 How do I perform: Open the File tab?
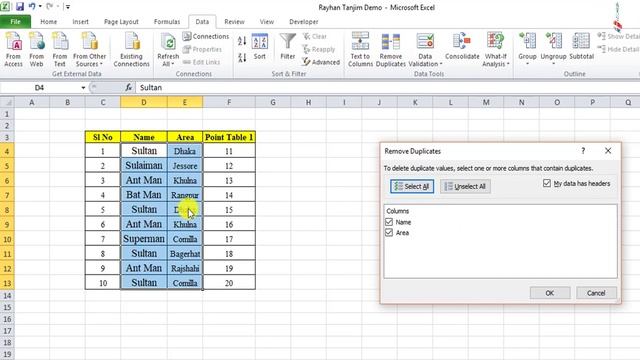point(16,22)
